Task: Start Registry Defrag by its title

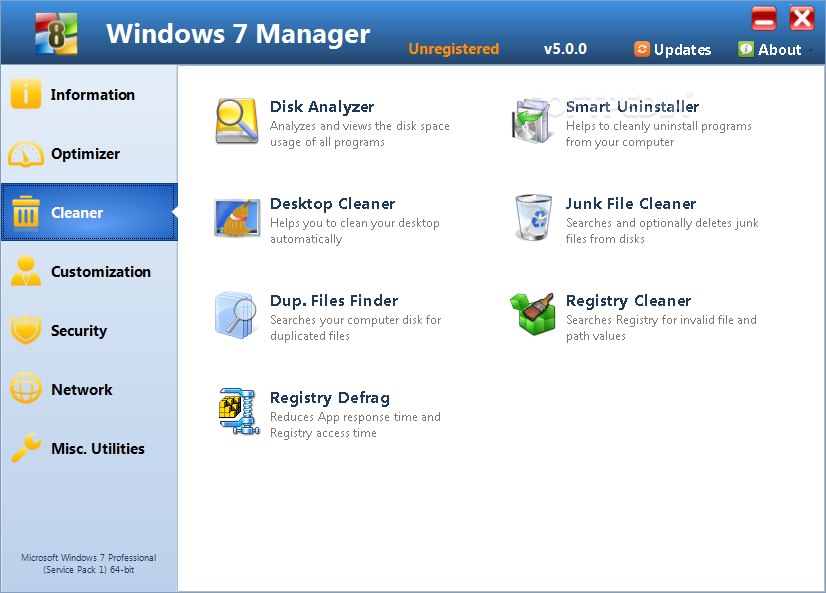Action: pyautogui.click(x=330, y=398)
